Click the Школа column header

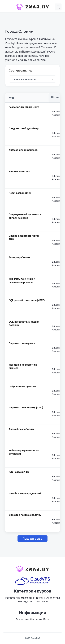[x=55, y=97]
